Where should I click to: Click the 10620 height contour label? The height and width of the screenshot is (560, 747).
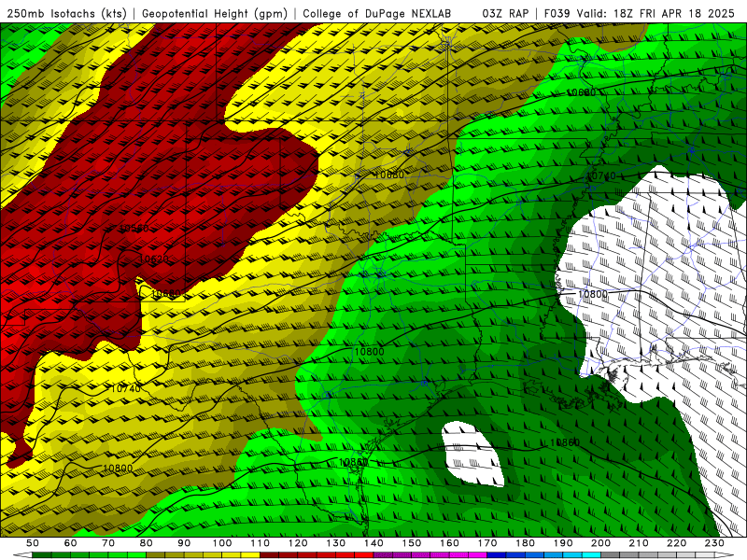coord(154,259)
